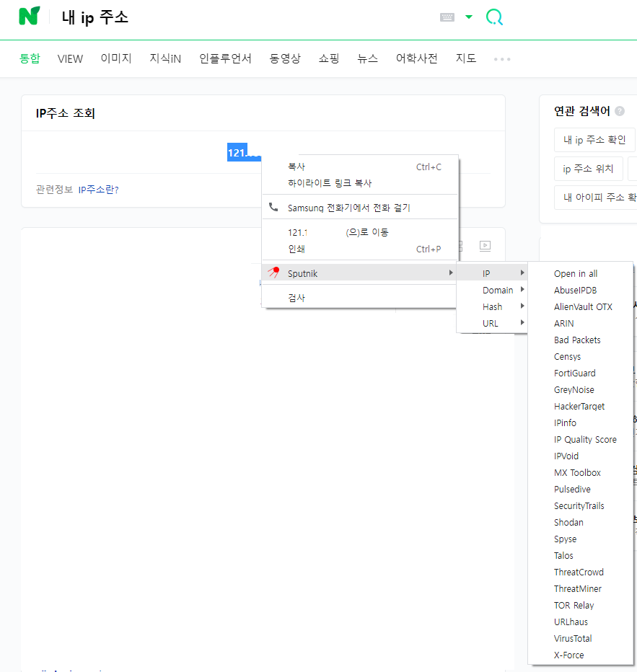637x672 pixels.
Task: Select TOR Relay entry
Action: pyautogui.click(x=581, y=606)
